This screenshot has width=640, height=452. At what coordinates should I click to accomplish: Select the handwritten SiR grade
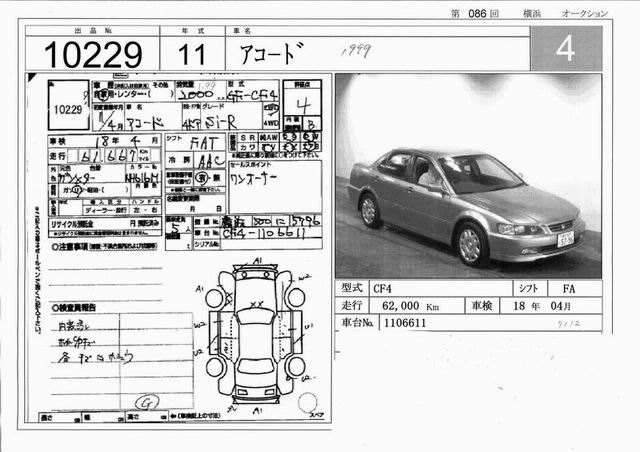coord(221,122)
